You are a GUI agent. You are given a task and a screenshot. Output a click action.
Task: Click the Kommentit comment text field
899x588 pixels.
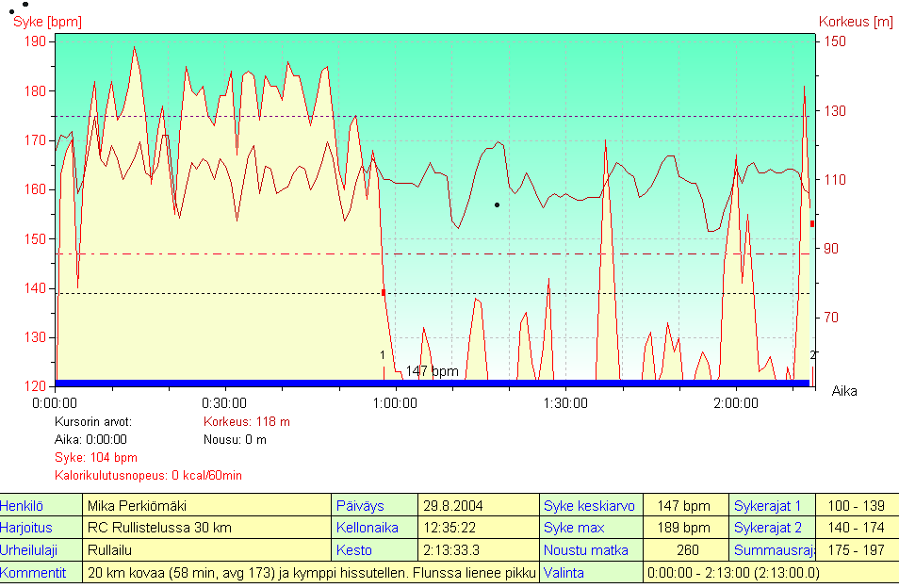coord(311,573)
